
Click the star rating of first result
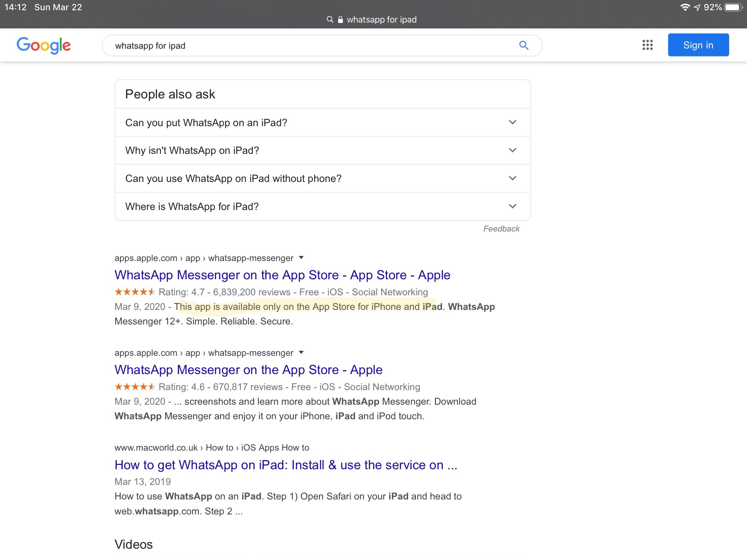point(135,292)
